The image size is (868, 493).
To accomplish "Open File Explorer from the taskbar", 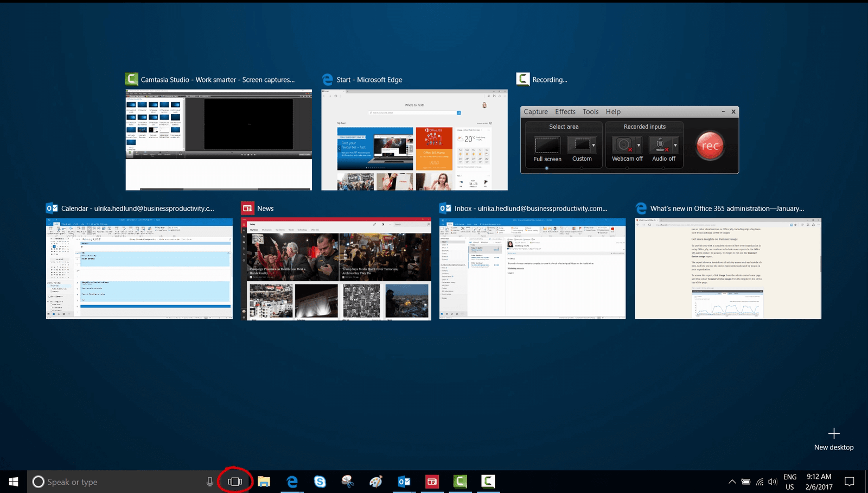I will [x=264, y=482].
